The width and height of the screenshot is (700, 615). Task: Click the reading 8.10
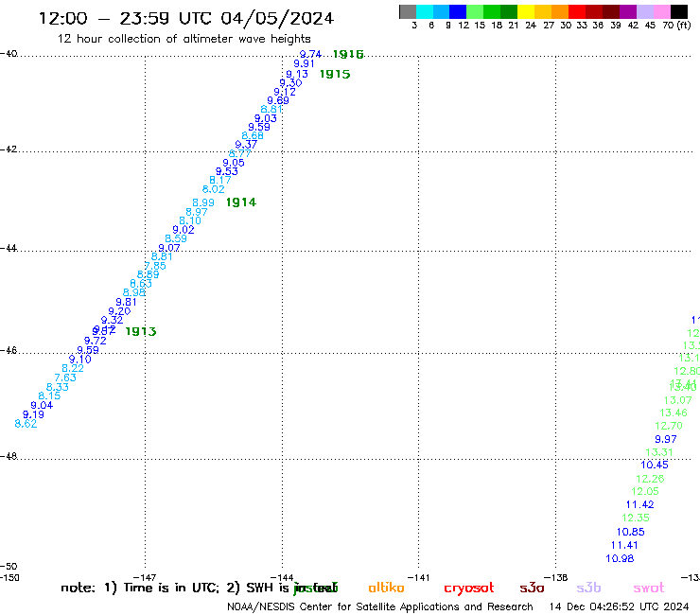pos(190,220)
